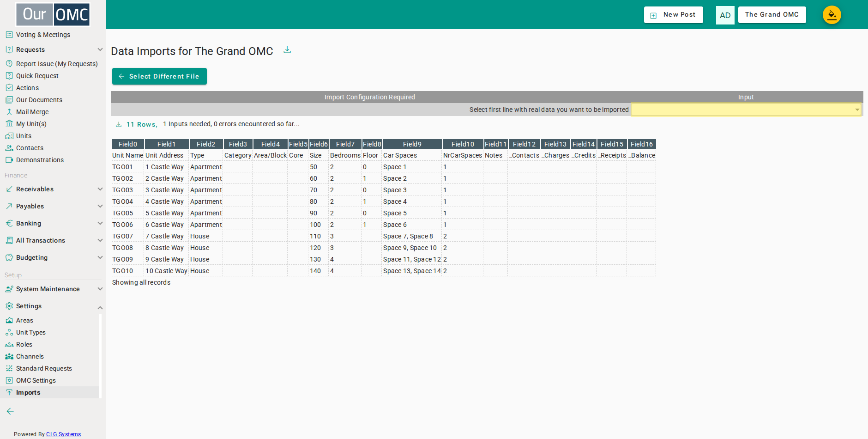The width and height of the screenshot is (868, 439).
Task: Open Voting & Meetings in sidebar
Action: [43, 35]
